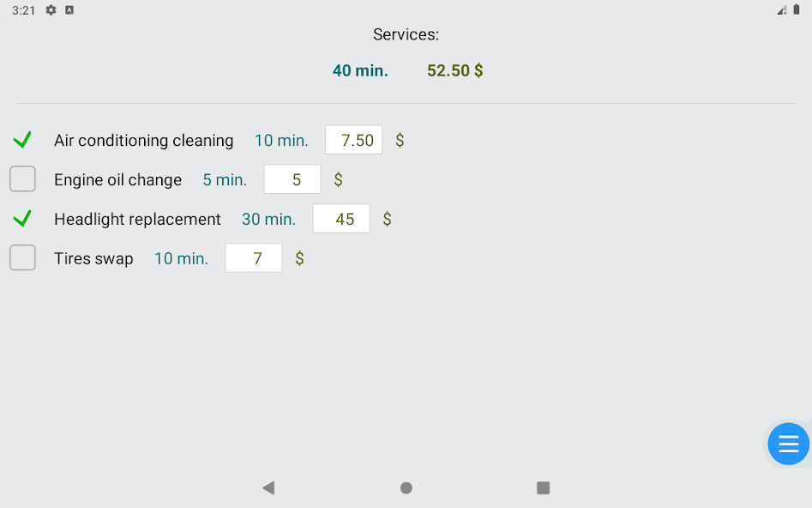The image size is (812, 508).
Task: Tap the keyboard A icon in status bar
Action: pyautogui.click(x=69, y=9)
